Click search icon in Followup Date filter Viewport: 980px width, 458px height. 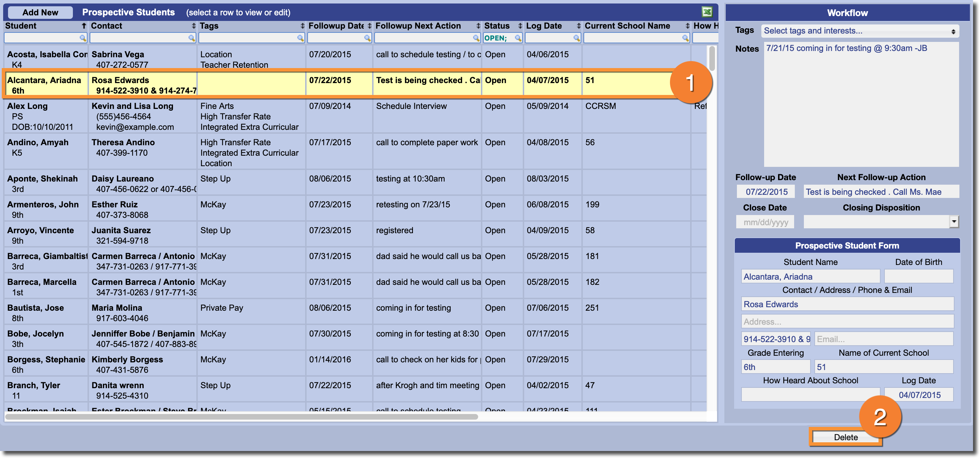pyautogui.click(x=367, y=38)
